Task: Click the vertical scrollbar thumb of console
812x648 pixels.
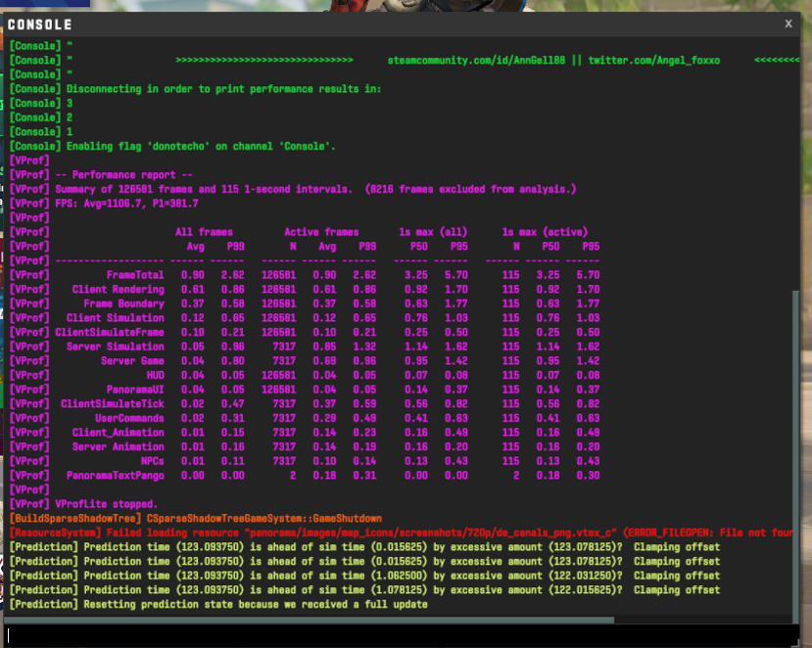Action: click(x=795, y=456)
